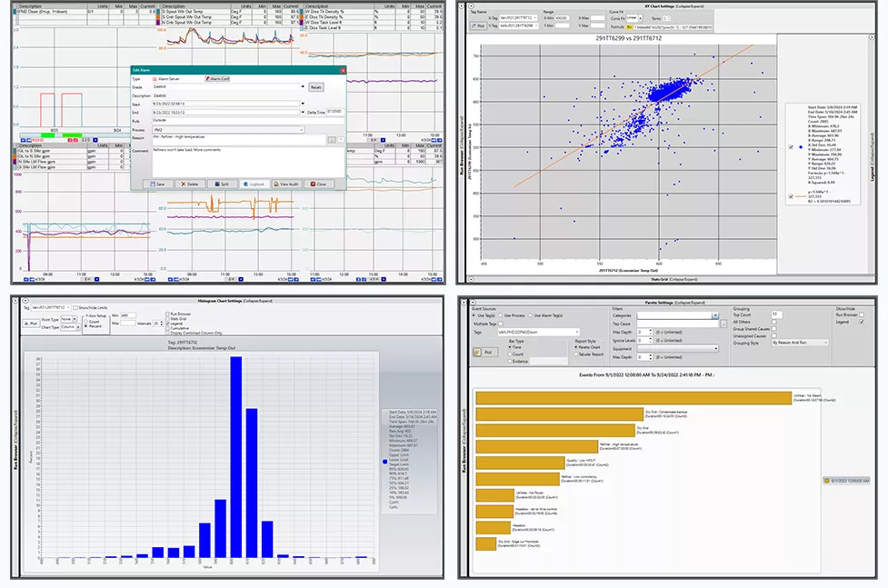888x588 pixels.
Task: Click the red Close button in dialog footer
Action: point(318,184)
